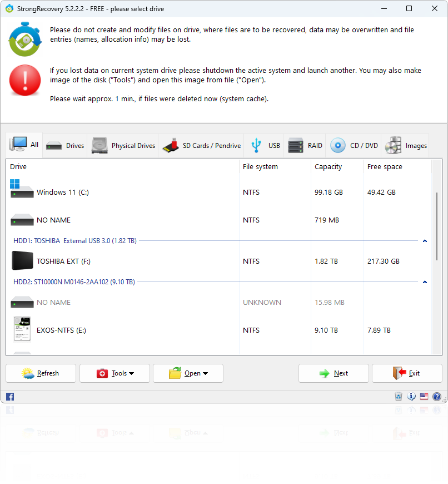
Task: Change language via US flag icon
Action: (x=424, y=396)
